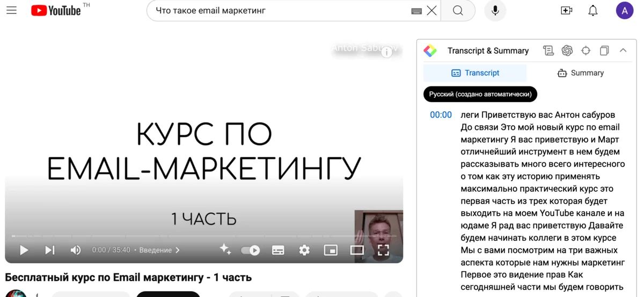Select the Transcript tab
644x297 pixels.
click(475, 73)
